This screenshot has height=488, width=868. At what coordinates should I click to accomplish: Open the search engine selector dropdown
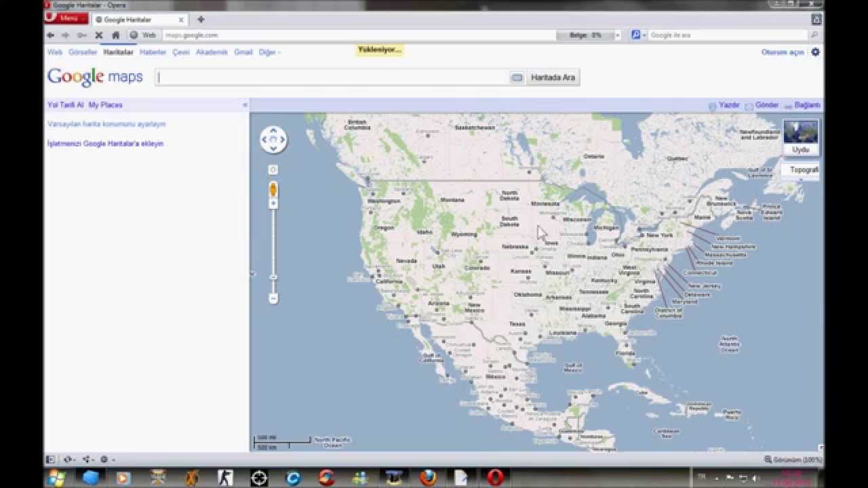click(x=638, y=35)
